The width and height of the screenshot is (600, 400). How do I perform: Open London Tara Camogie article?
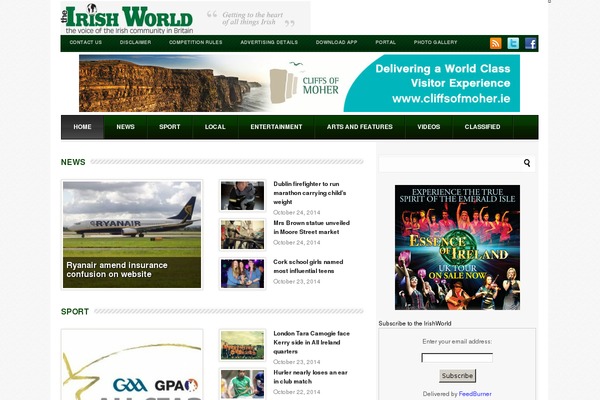pos(311,342)
